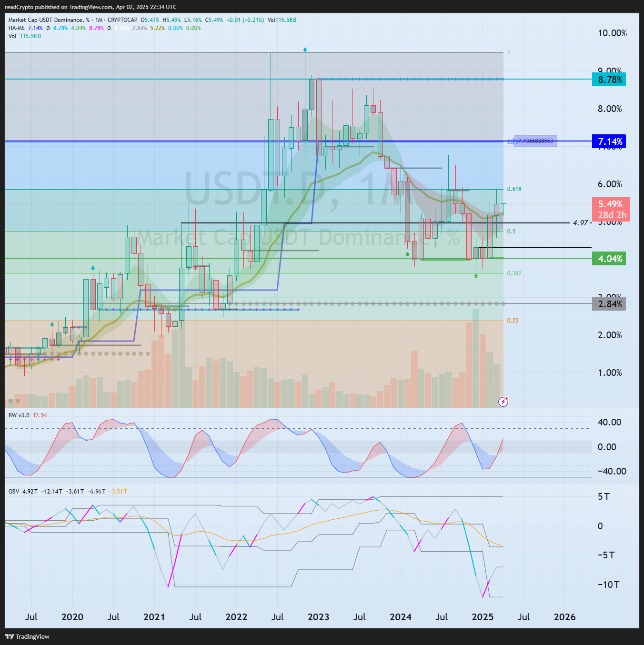This screenshot has height=645, width=644.
Task: Click the orange -3.51T OBV value
Action: point(118,492)
